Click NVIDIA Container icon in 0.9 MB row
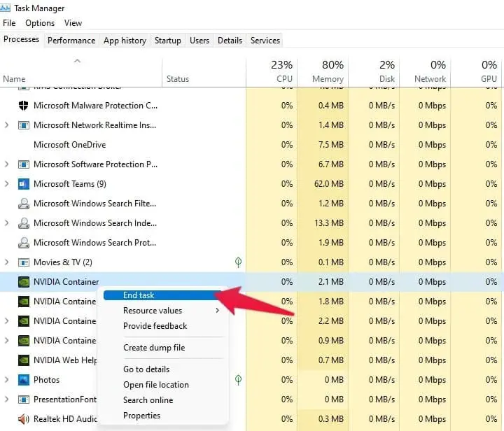 coord(24,341)
